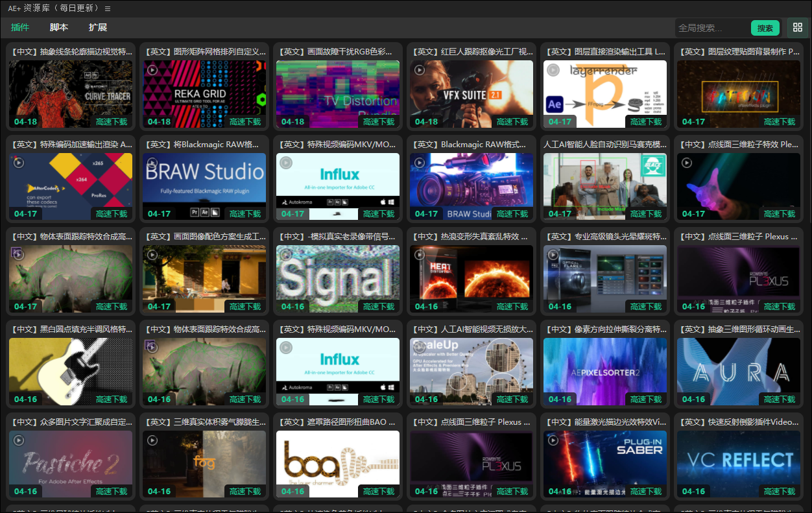Play preview on the VFX Suite thumbnail
The width and height of the screenshot is (812, 513).
pos(420,70)
